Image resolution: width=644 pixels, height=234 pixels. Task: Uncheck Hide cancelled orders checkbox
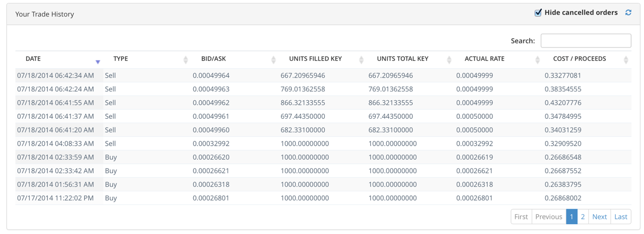point(538,12)
